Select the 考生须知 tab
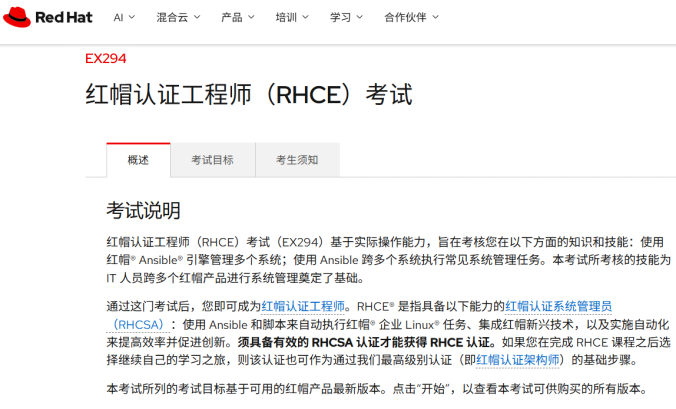The image size is (676, 409). click(x=297, y=160)
